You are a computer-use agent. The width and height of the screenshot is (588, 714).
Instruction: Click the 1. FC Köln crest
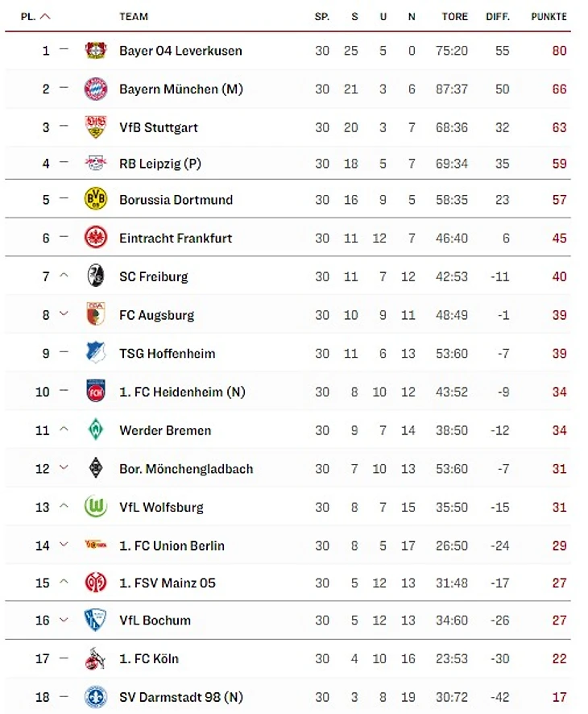[x=95, y=659]
